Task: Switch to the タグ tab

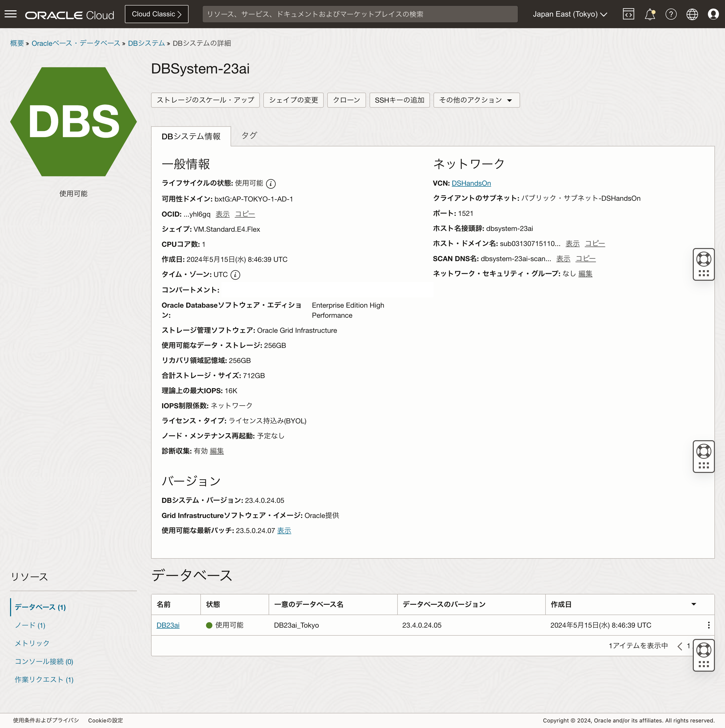Action: click(249, 136)
